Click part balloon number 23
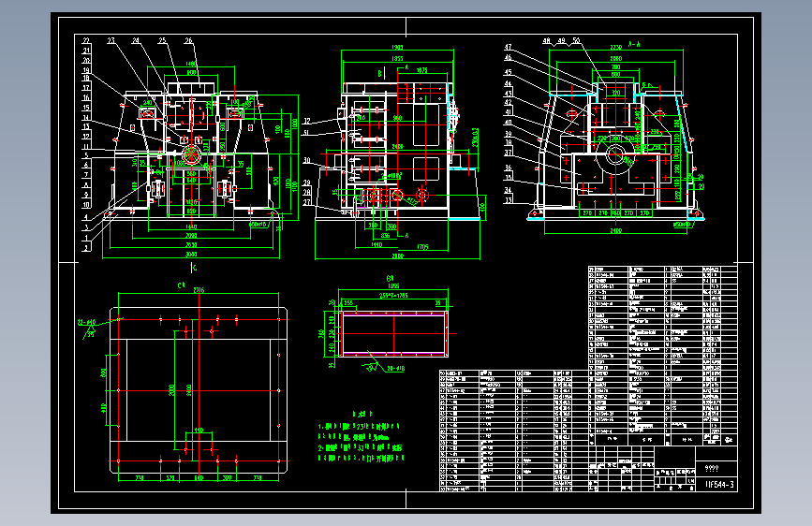The image size is (812, 526). click(111, 40)
